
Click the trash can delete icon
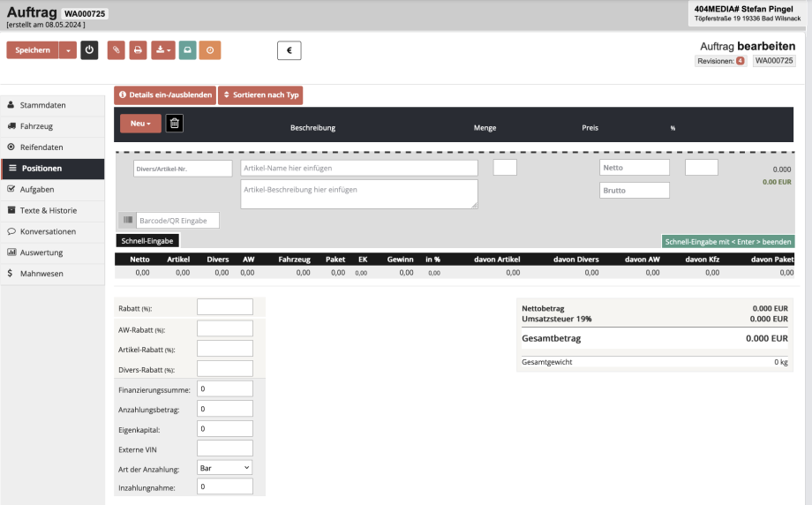coord(175,124)
